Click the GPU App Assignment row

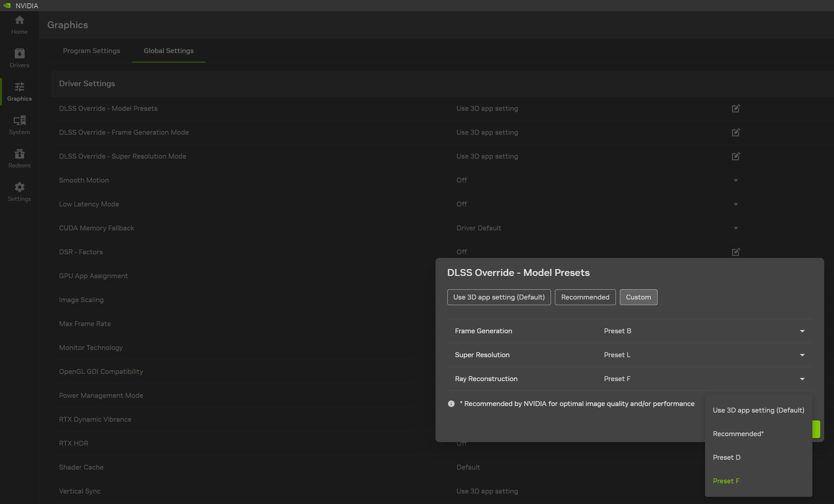[243, 276]
